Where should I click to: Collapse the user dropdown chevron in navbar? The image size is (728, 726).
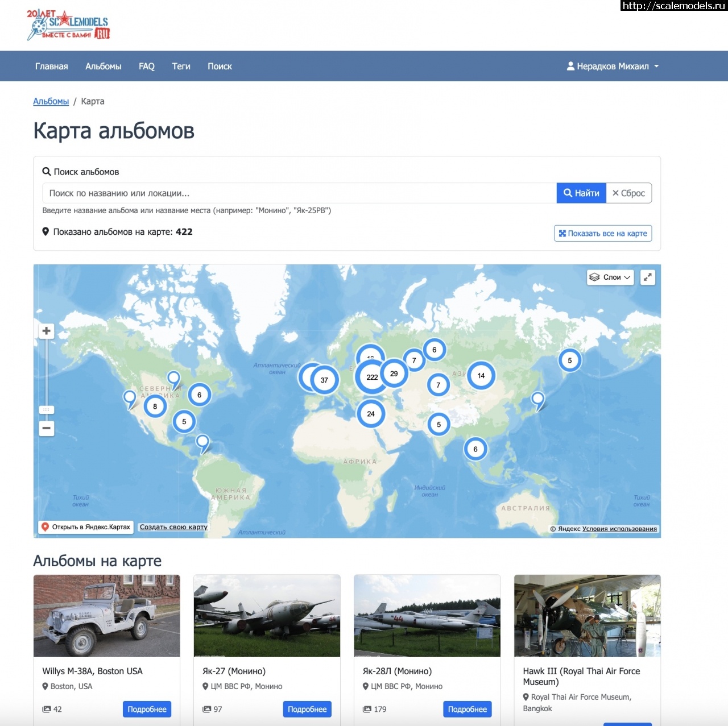point(655,66)
